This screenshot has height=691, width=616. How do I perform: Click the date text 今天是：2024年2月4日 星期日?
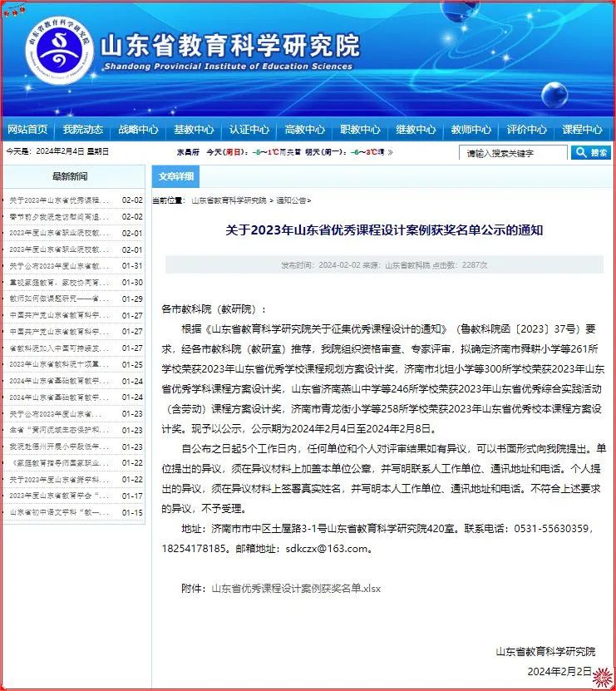tap(57, 151)
